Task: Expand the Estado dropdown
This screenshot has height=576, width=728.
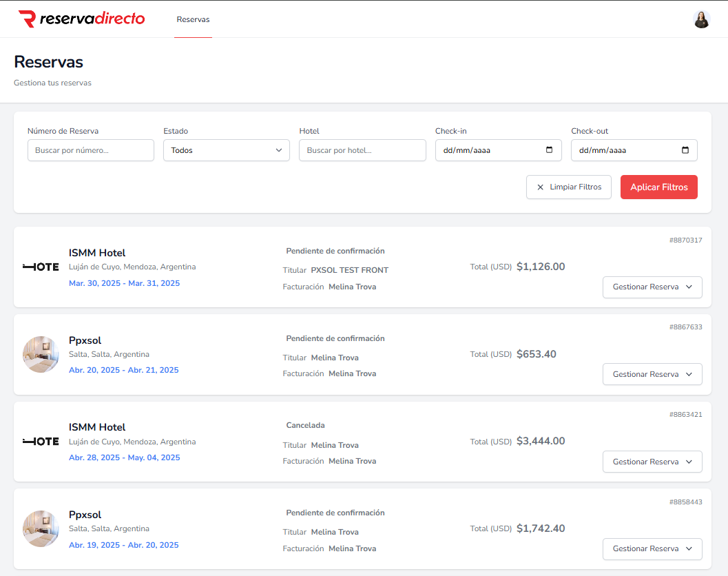Action: click(226, 150)
